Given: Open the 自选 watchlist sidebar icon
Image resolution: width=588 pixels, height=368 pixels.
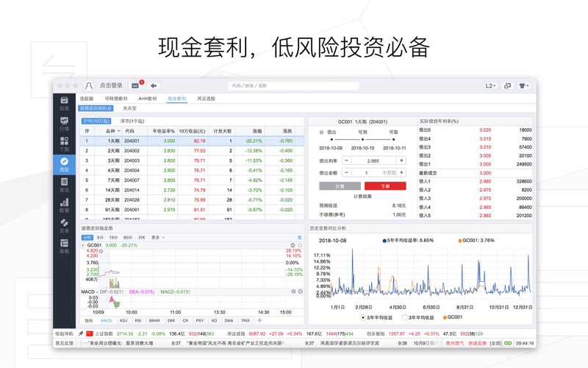Looking at the screenshot, I should click(64, 103).
